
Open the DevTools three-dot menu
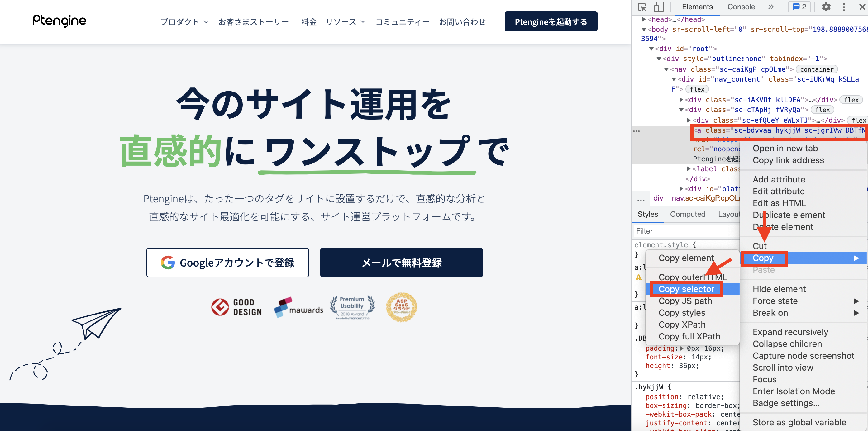[x=844, y=7]
